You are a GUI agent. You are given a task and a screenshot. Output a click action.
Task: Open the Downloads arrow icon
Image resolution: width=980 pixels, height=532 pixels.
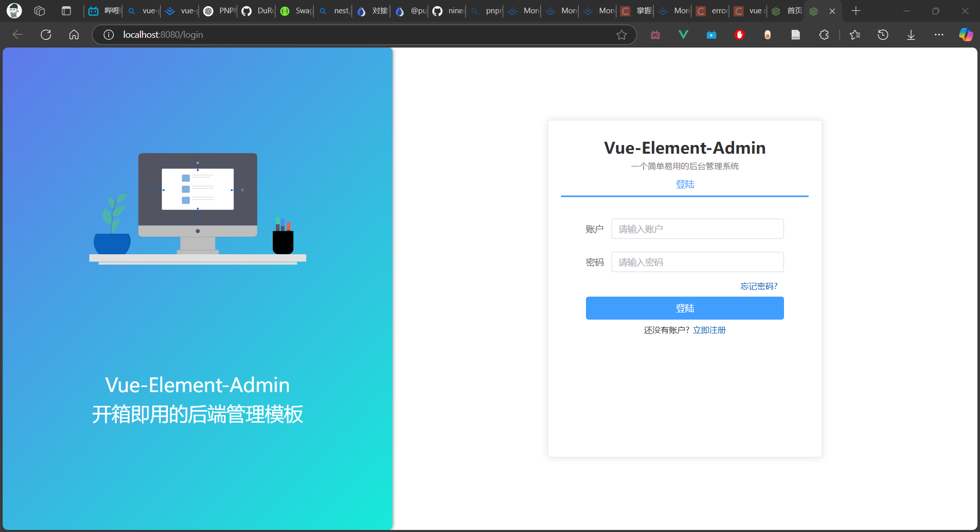tap(911, 35)
